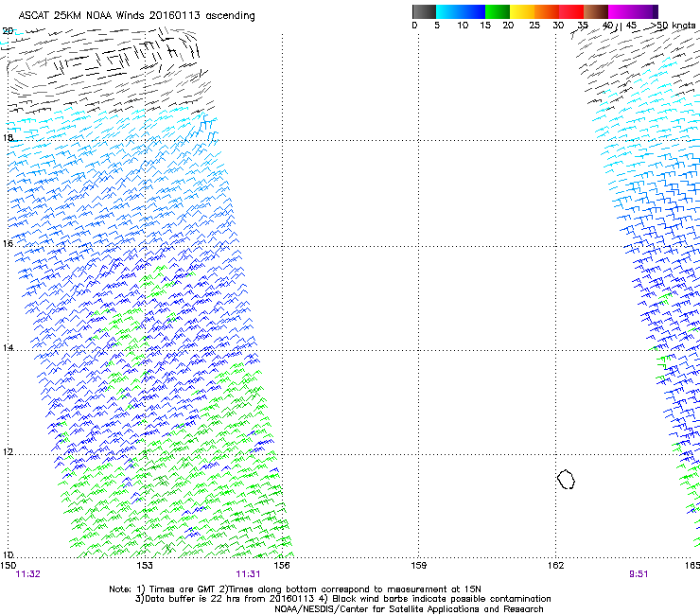Click the latitude label '18' on left axis
This screenshot has width=700, height=615.
(x=8, y=137)
